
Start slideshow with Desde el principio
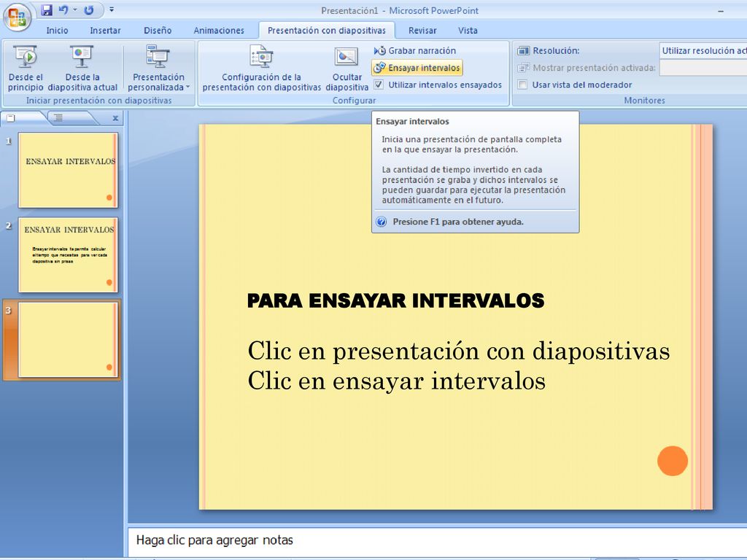[x=26, y=68]
